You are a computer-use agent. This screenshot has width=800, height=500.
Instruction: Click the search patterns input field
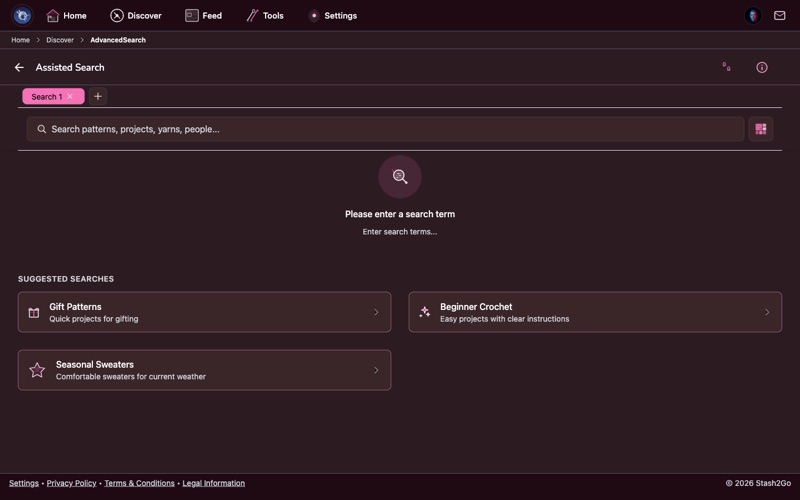(x=385, y=129)
